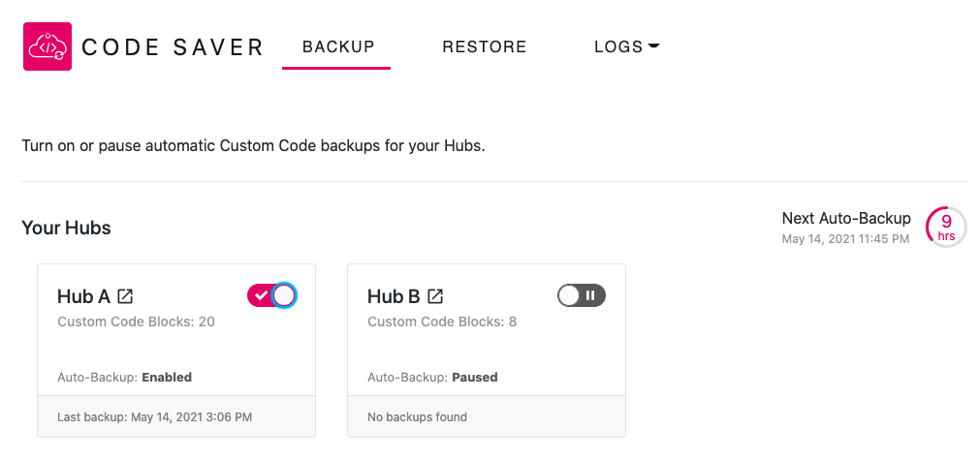Image resolution: width=980 pixels, height=459 pixels.
Task: Click the 9 hrs countdown circle
Action: [946, 228]
